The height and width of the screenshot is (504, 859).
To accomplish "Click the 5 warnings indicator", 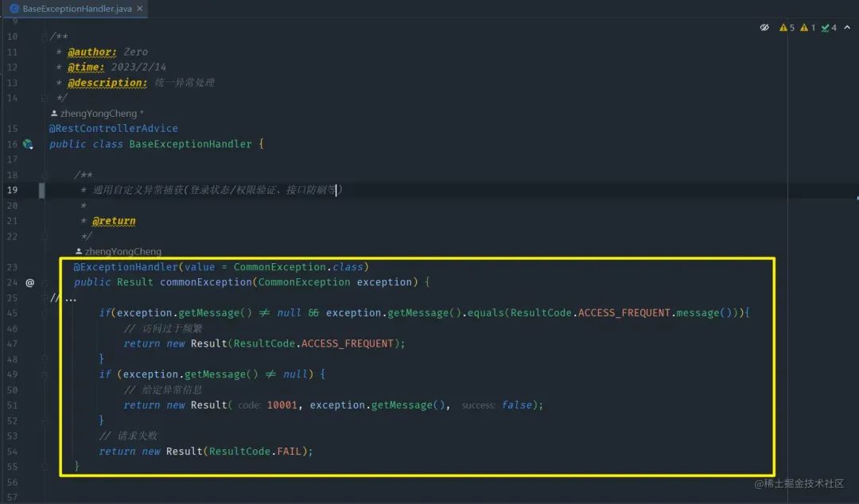I will tap(787, 27).
